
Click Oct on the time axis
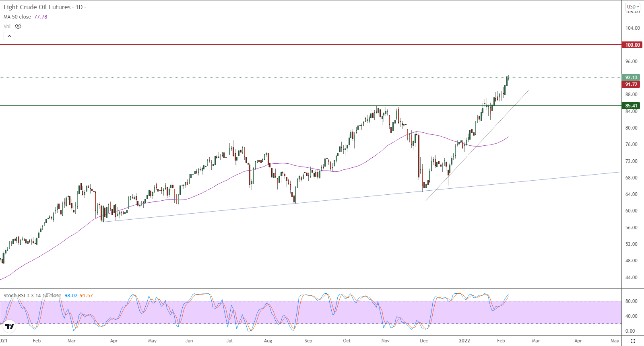pyautogui.click(x=347, y=341)
